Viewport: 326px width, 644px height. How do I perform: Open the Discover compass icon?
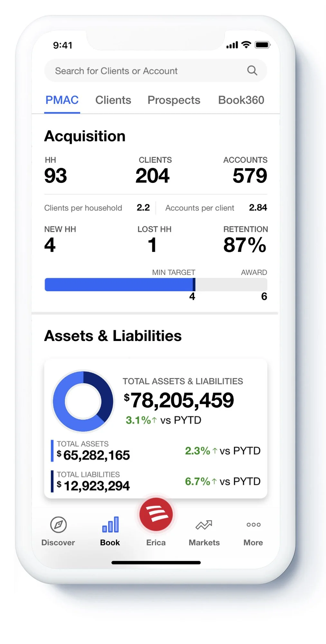[x=58, y=525]
